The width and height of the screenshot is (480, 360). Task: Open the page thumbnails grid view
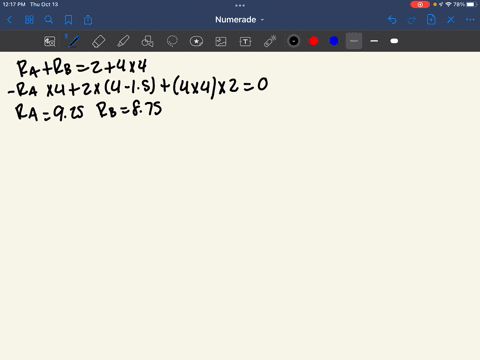[x=29, y=20]
